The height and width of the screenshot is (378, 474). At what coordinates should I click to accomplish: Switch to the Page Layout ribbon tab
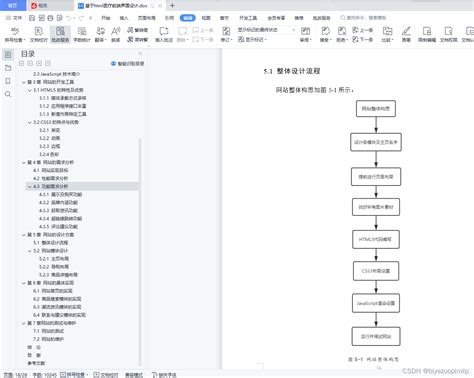click(x=147, y=18)
